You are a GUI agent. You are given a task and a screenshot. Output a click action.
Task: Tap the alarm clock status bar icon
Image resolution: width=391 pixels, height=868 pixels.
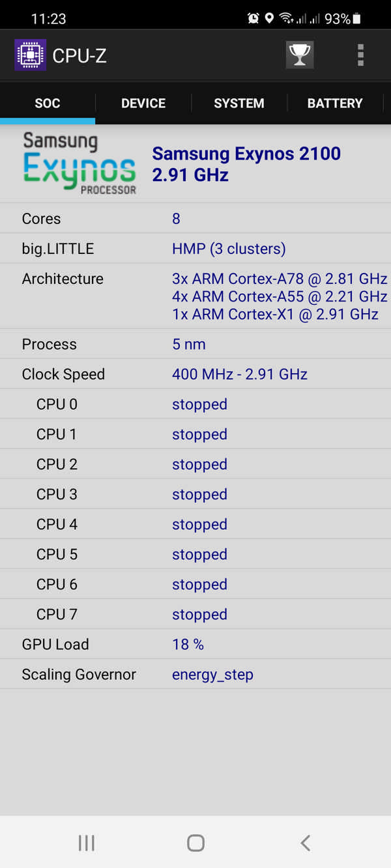(x=253, y=18)
